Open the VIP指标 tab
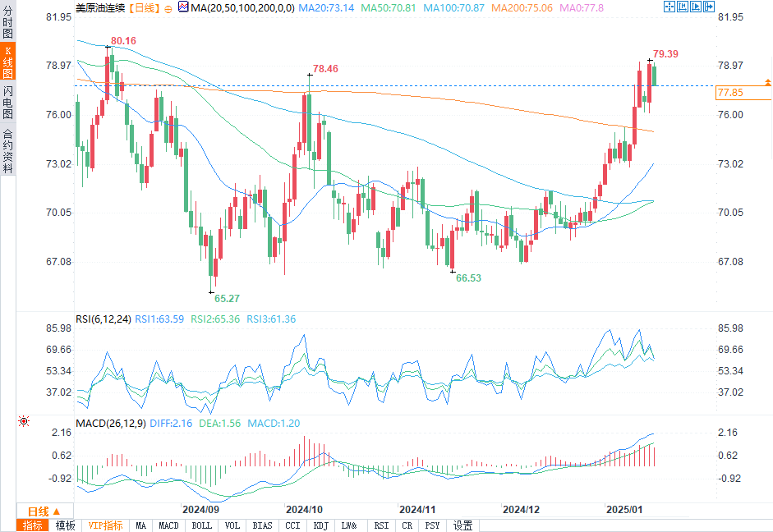The width and height of the screenshot is (773, 532). click(x=105, y=525)
